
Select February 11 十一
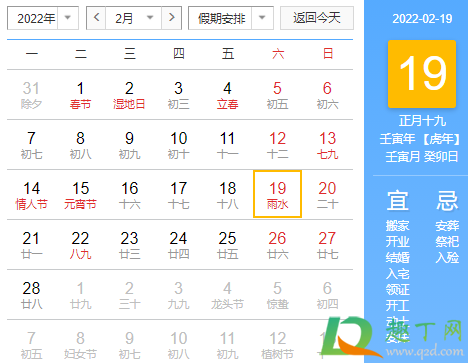pos(227,145)
